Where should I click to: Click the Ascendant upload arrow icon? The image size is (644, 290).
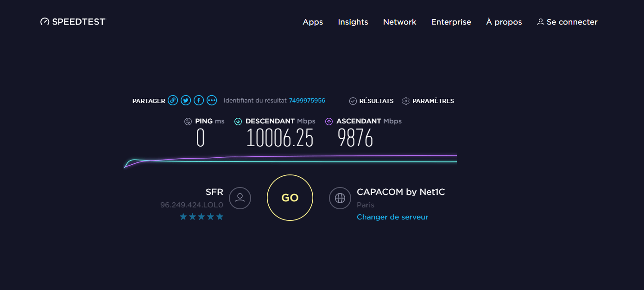pos(329,122)
